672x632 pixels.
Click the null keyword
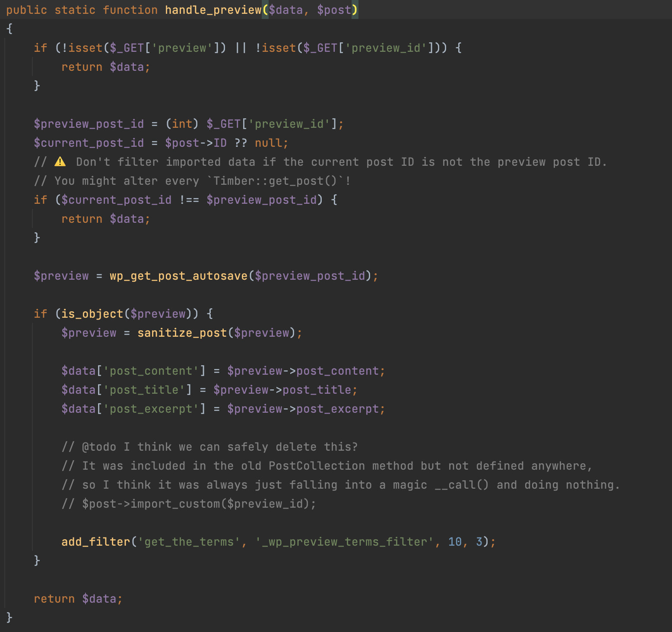tap(269, 143)
